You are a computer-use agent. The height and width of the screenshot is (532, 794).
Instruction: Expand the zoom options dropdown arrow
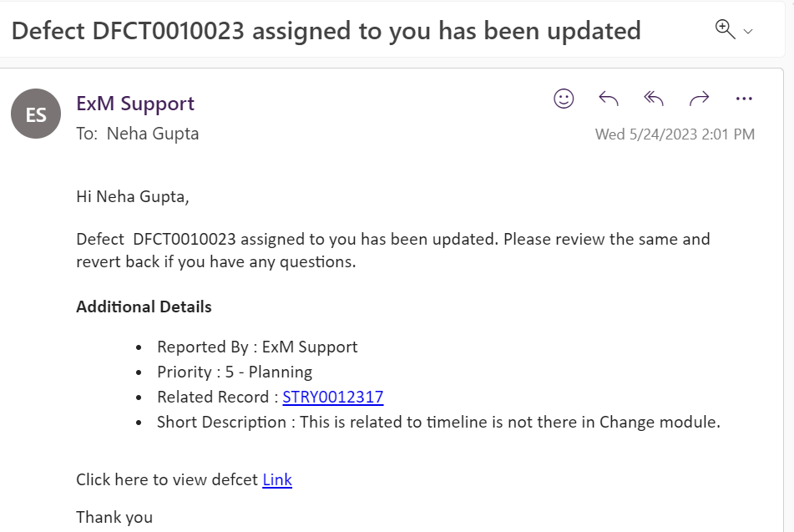(748, 32)
